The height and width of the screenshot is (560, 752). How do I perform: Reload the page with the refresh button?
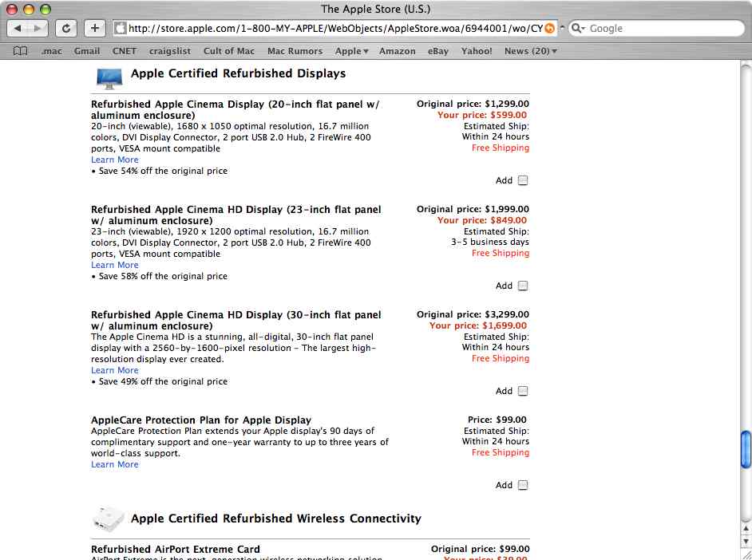66,28
